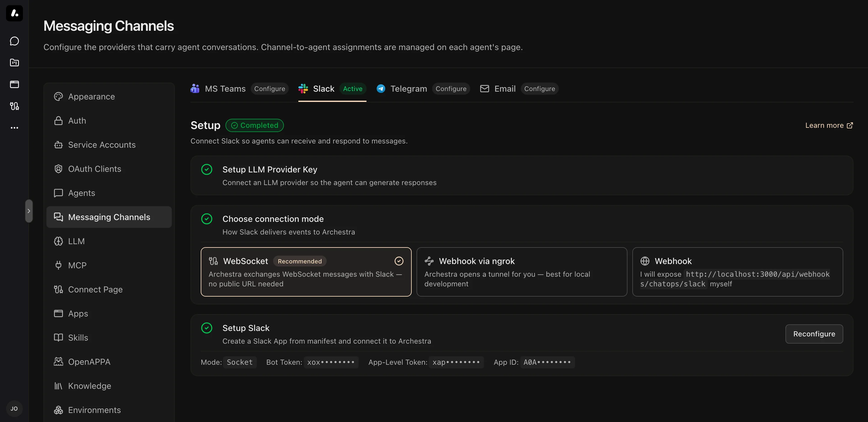Open Knowledge settings

pos(109,386)
